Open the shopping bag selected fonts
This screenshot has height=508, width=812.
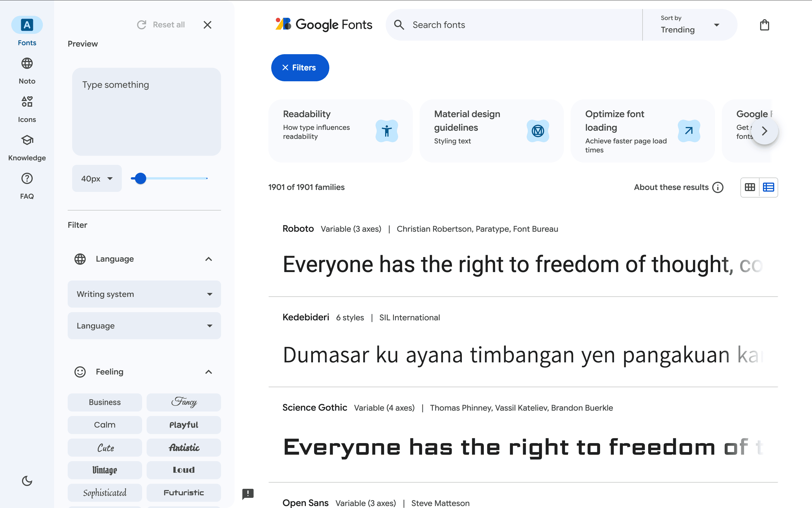pos(764,25)
